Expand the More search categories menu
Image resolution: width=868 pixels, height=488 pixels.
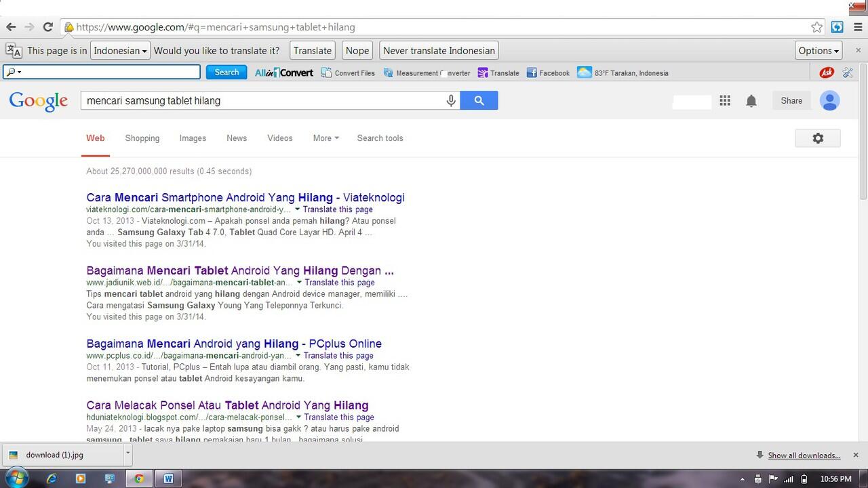(325, 138)
